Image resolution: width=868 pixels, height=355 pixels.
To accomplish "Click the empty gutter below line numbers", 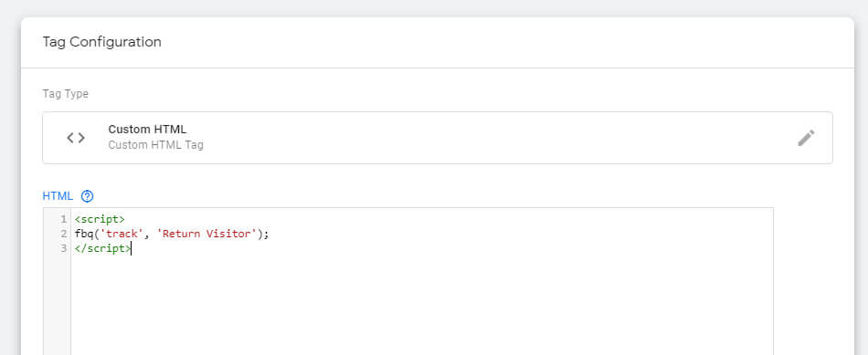I will click(x=57, y=305).
